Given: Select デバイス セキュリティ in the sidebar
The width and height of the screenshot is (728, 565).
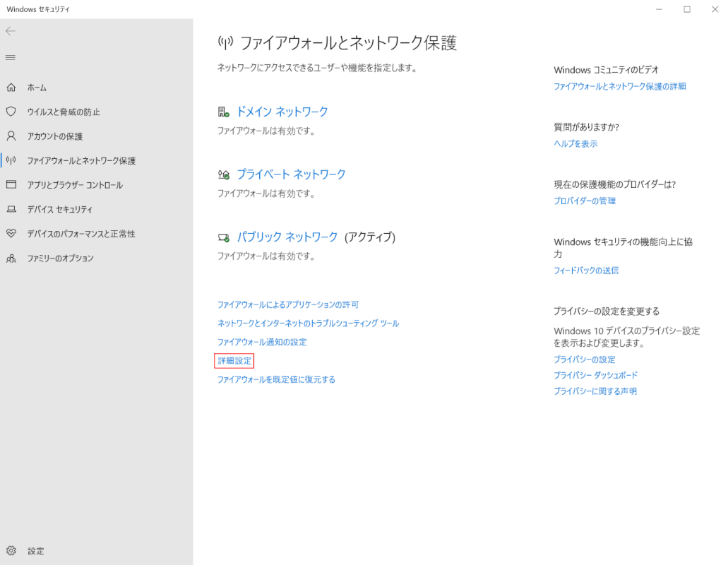Looking at the screenshot, I should click(x=60, y=209).
